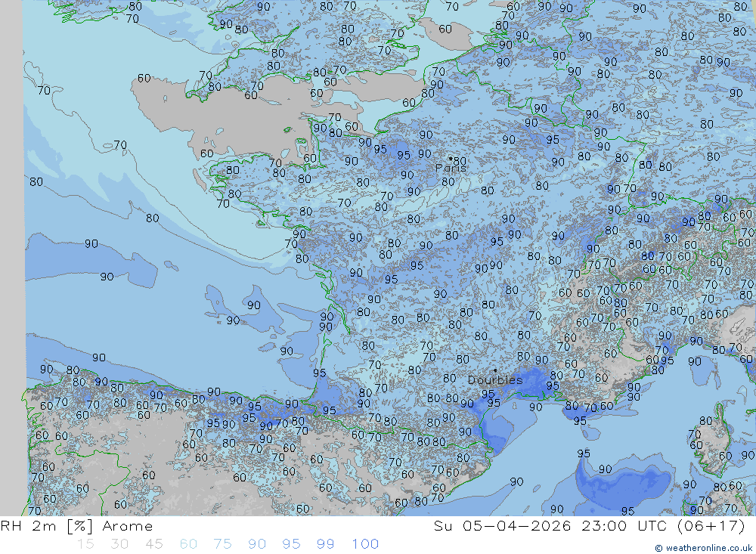Click the Paris city label
Image resolution: width=756 pixels, height=554 pixels.
(451, 168)
